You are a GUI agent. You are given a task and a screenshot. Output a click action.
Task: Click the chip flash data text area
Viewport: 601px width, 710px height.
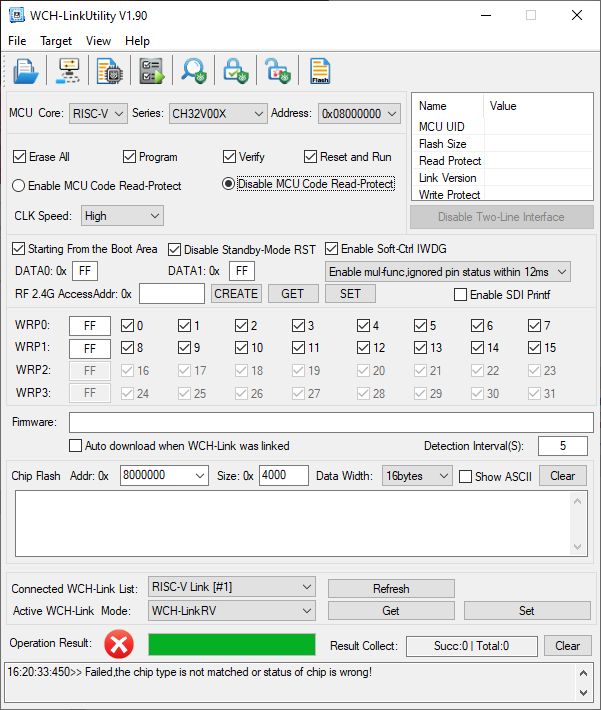301,523
